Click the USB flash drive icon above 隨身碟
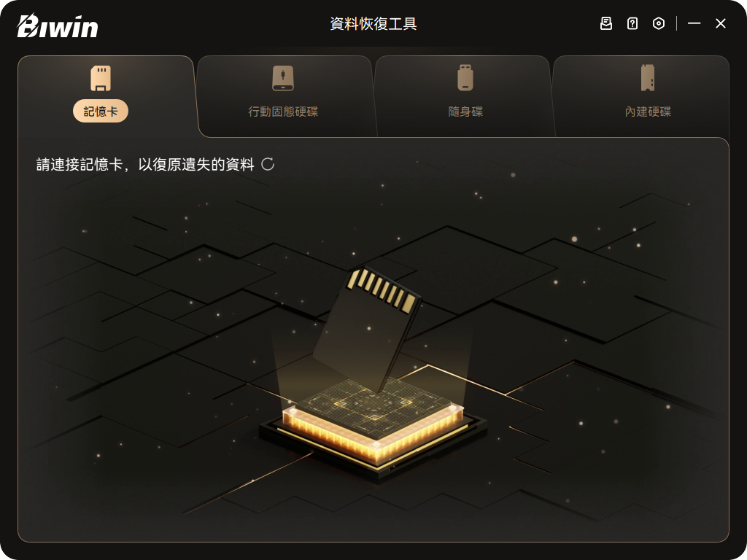747x560 pixels. pyautogui.click(x=465, y=77)
